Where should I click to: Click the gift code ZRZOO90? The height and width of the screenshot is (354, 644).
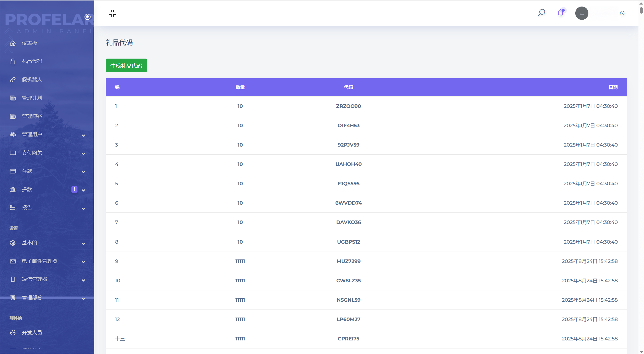click(348, 106)
